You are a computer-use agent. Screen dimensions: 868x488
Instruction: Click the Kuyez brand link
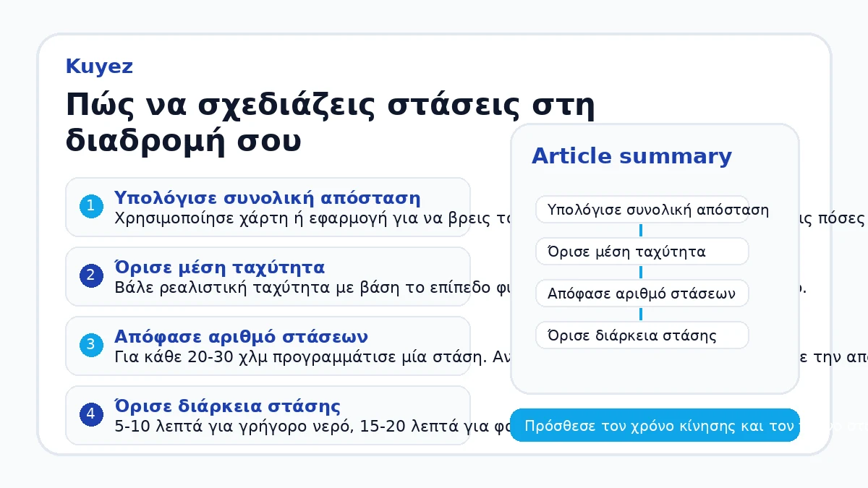[x=99, y=67]
